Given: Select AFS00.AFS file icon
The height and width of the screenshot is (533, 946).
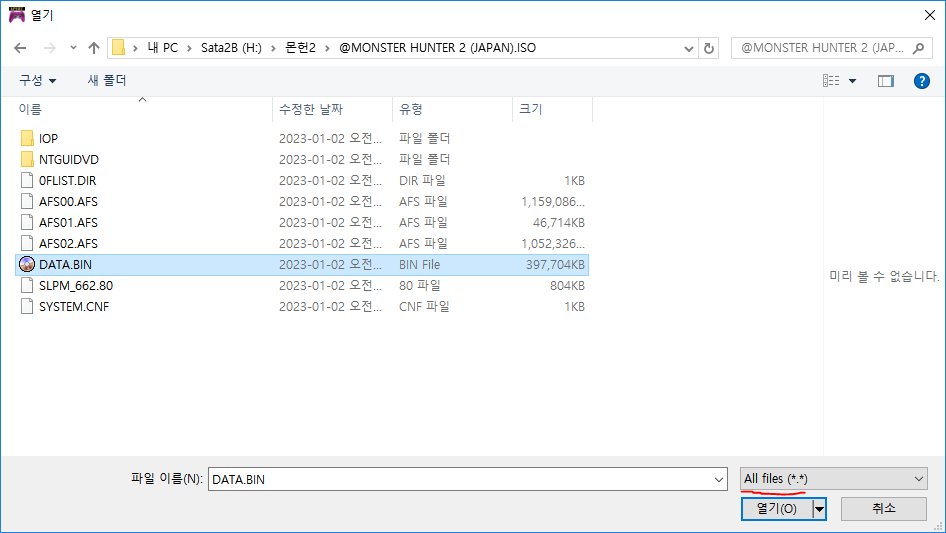Looking at the screenshot, I should click(27, 202).
